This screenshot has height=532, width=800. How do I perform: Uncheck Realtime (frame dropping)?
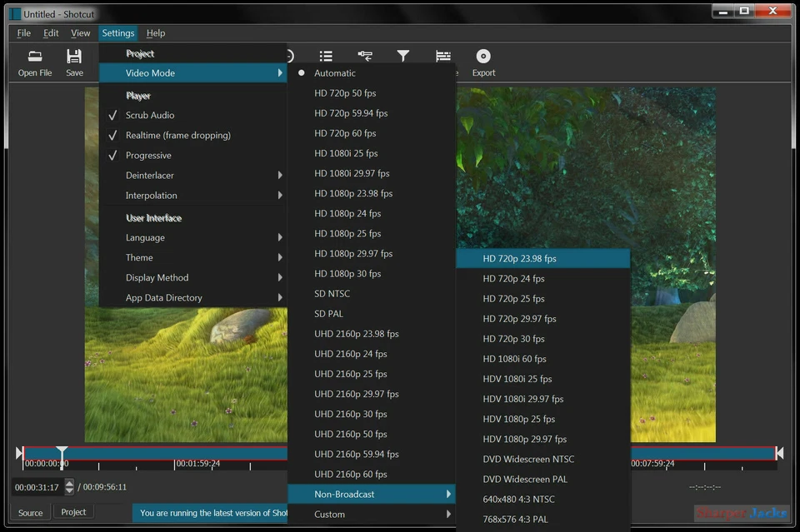tap(177, 135)
